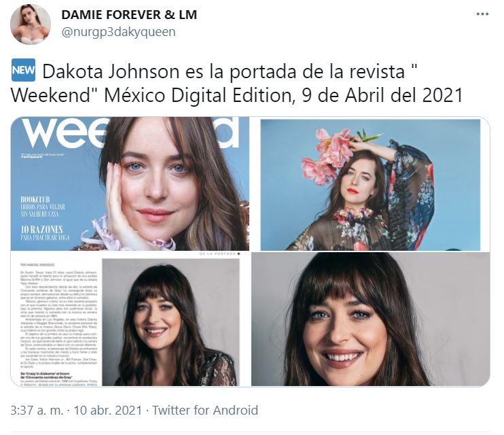The image size is (504, 435).
Task: Click the white Weekend logo on cover
Action: click(x=130, y=133)
